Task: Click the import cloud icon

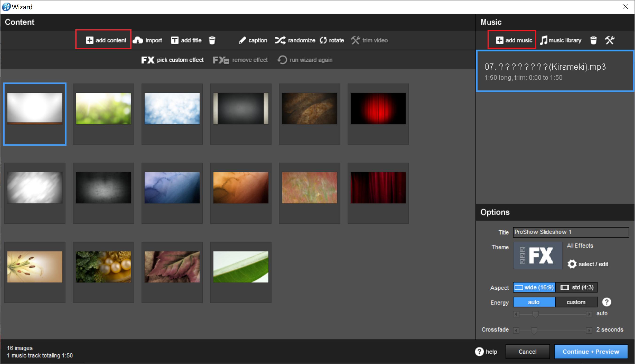Action: pyautogui.click(x=138, y=40)
